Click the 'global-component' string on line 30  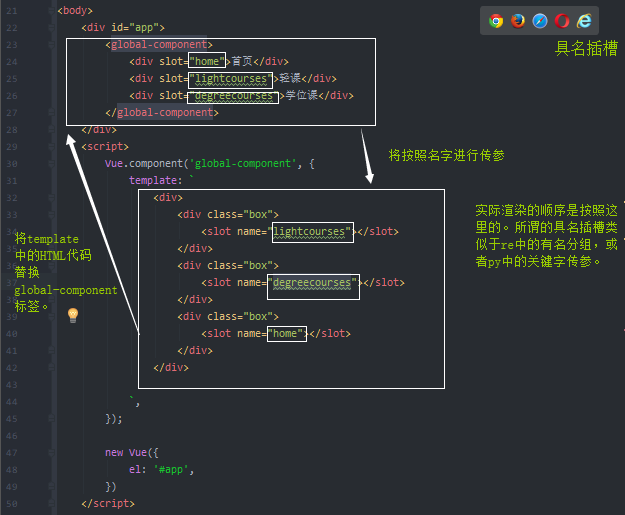(x=243, y=163)
